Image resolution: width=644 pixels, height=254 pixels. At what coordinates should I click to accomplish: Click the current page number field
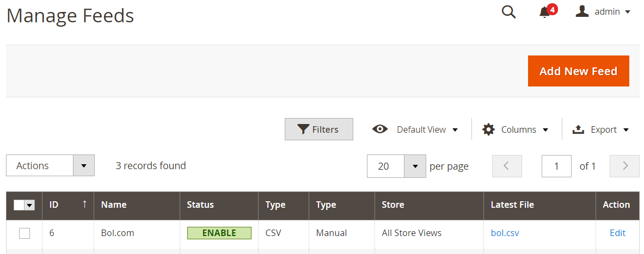tap(556, 166)
